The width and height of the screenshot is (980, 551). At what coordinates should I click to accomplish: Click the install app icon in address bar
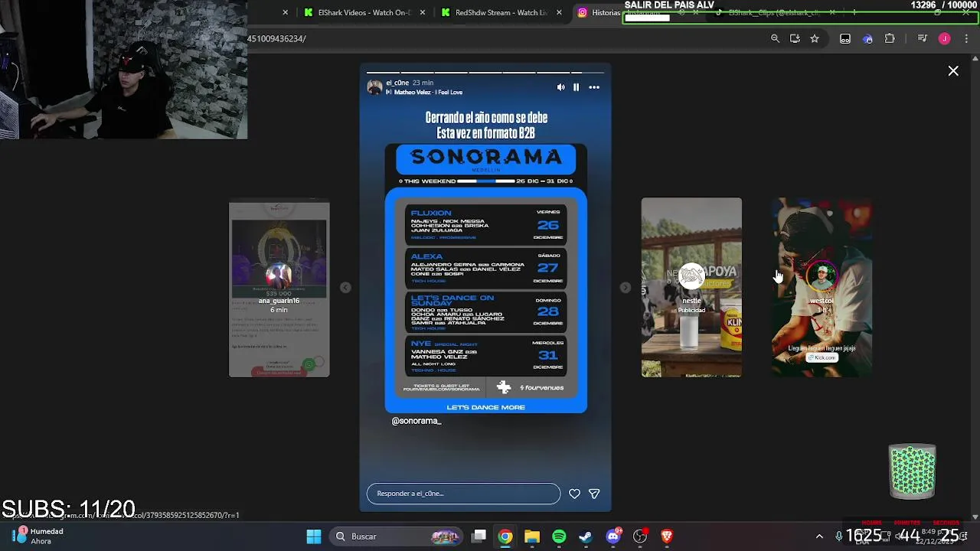(795, 38)
